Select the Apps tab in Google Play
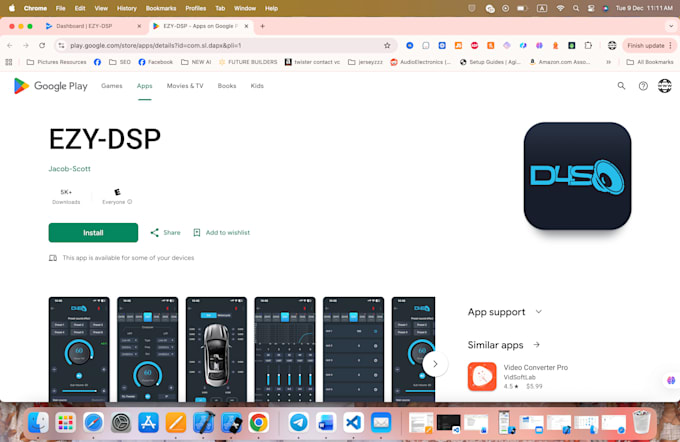 (x=144, y=86)
